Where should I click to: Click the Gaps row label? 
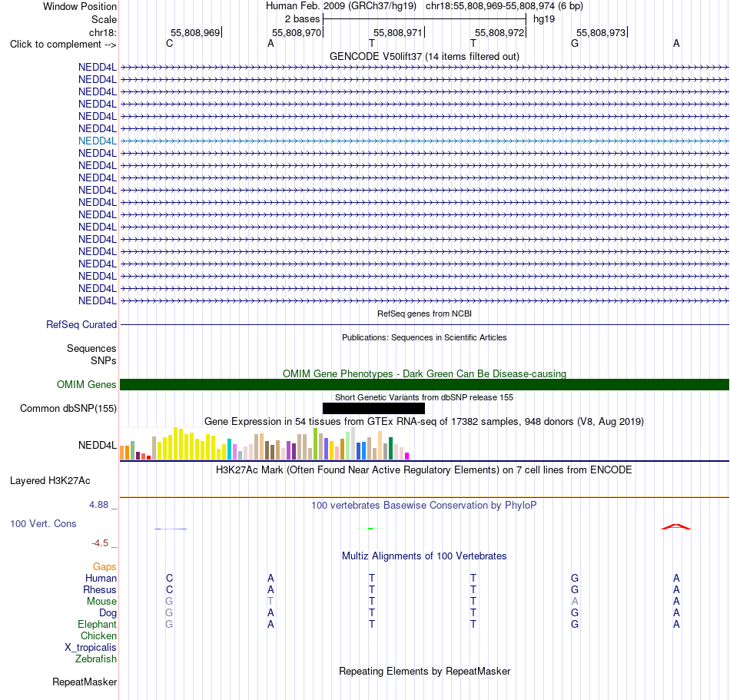[105, 566]
